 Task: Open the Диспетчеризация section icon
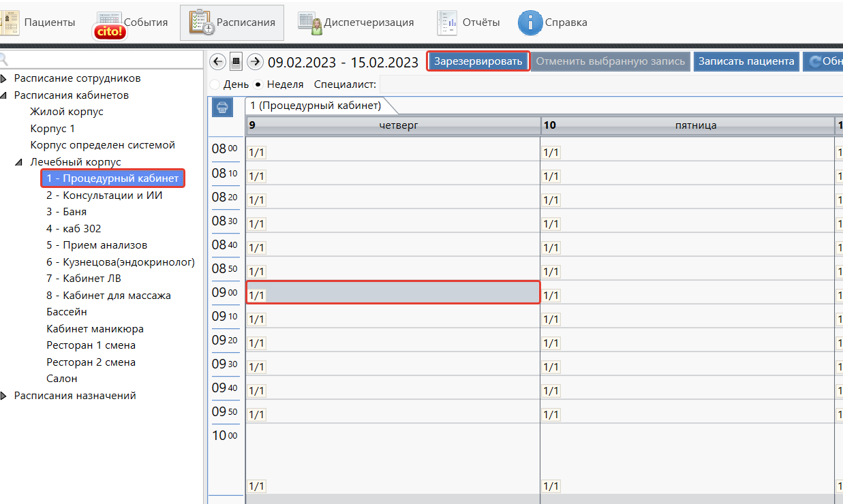310,22
